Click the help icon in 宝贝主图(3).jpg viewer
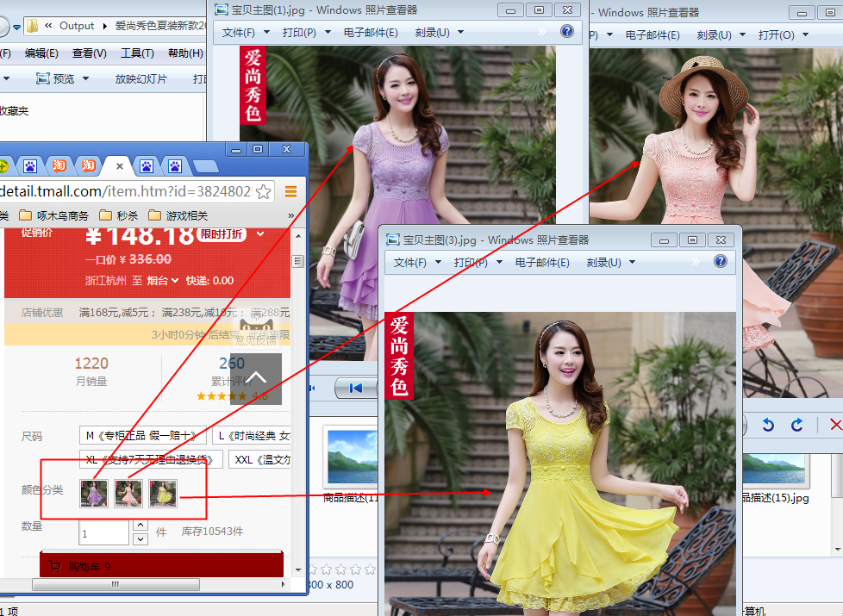 point(720,261)
